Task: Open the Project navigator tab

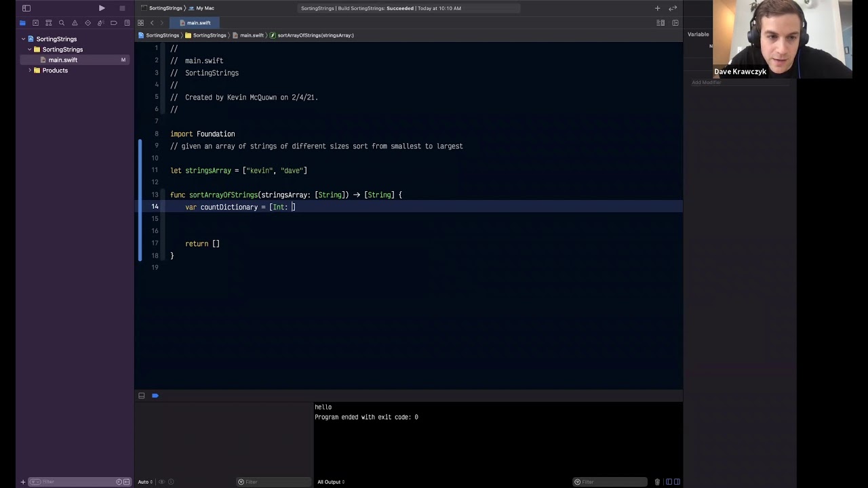Action: (x=22, y=23)
